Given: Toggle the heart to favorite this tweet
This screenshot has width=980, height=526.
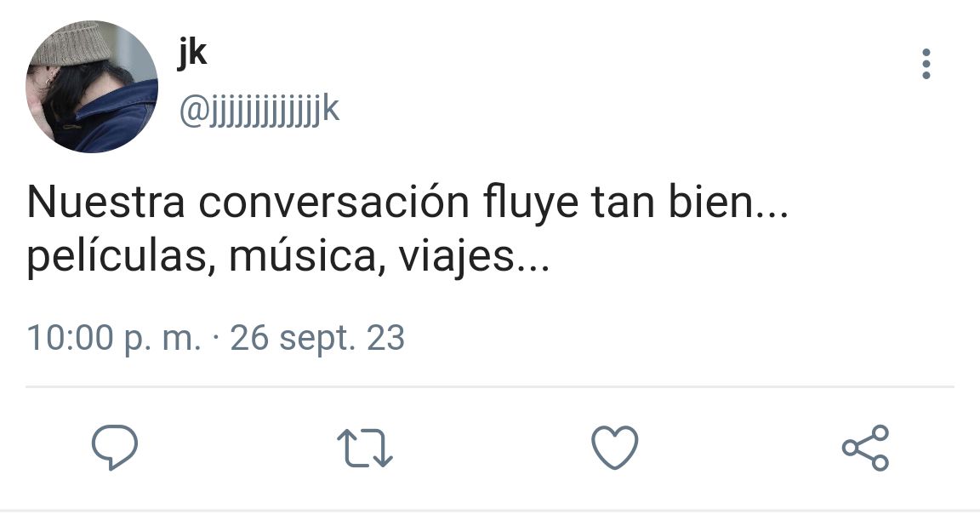Looking at the screenshot, I should tap(615, 447).
